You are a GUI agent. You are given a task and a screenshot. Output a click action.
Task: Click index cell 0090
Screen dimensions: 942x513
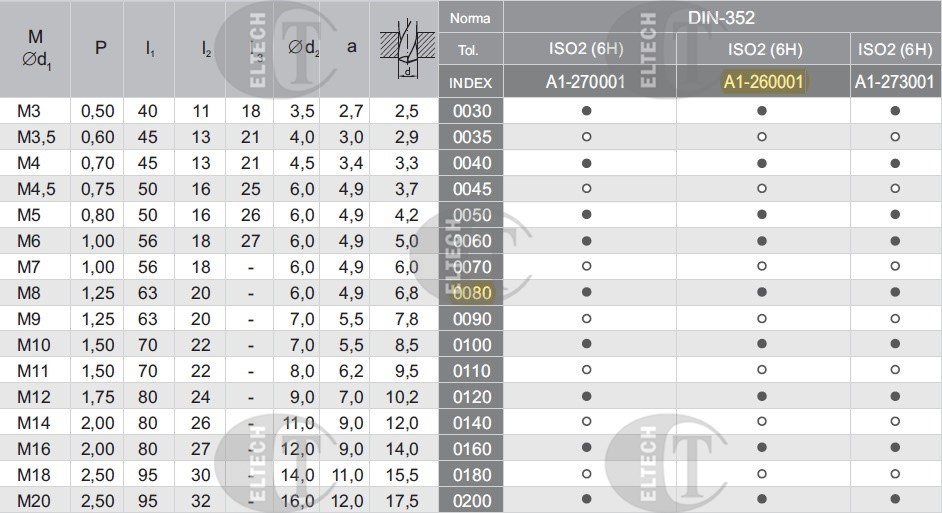(x=472, y=319)
